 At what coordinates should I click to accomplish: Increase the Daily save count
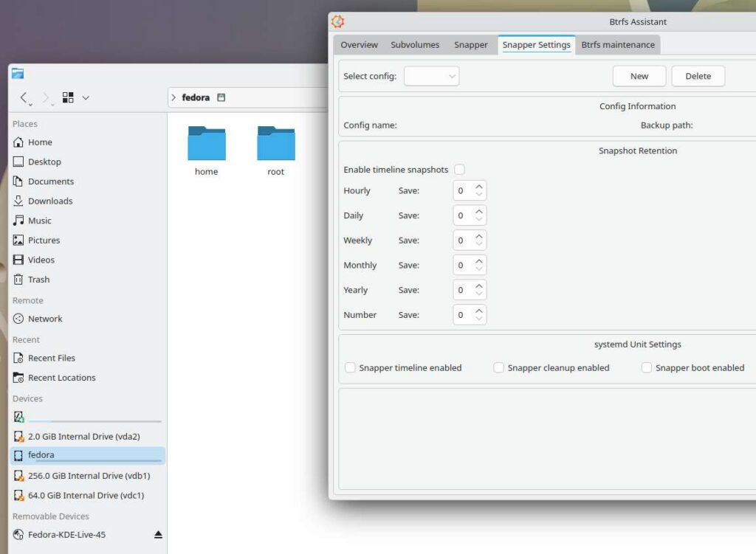(x=478, y=211)
